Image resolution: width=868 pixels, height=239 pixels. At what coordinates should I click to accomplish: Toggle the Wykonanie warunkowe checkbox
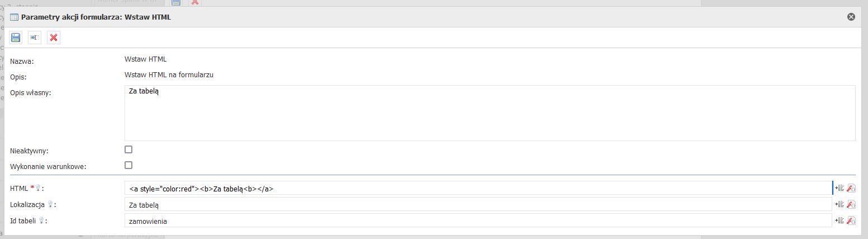(128, 165)
